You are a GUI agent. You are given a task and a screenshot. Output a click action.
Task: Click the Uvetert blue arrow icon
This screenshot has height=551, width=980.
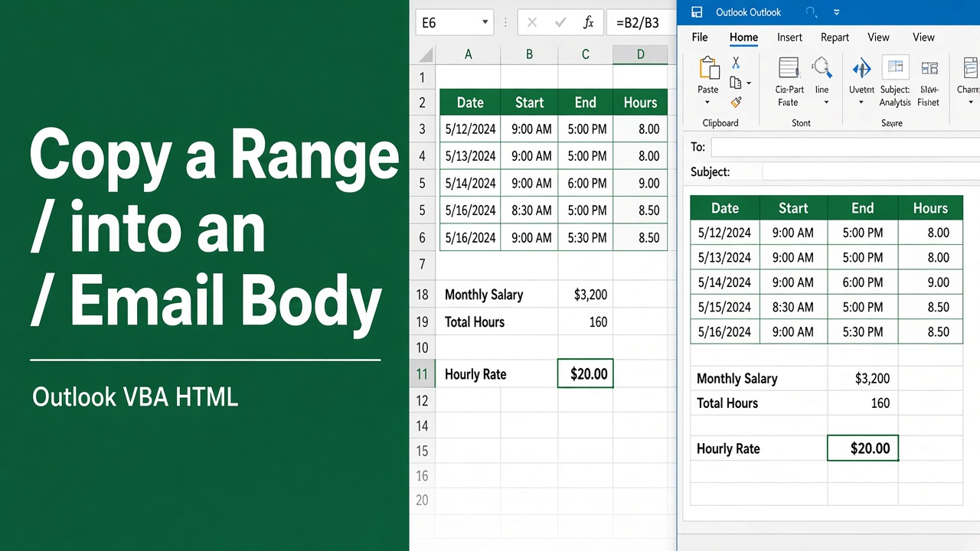[861, 69]
